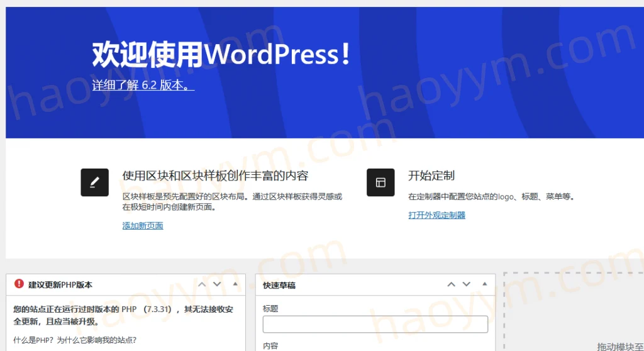
Task: Click the 快速草稿 widget title
Action: tap(279, 285)
